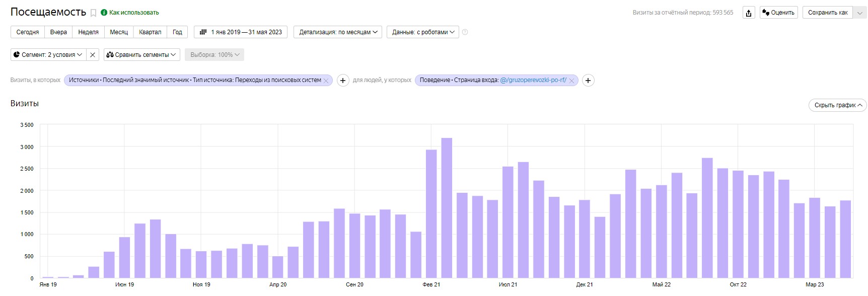Select the Год period tab

click(x=177, y=32)
